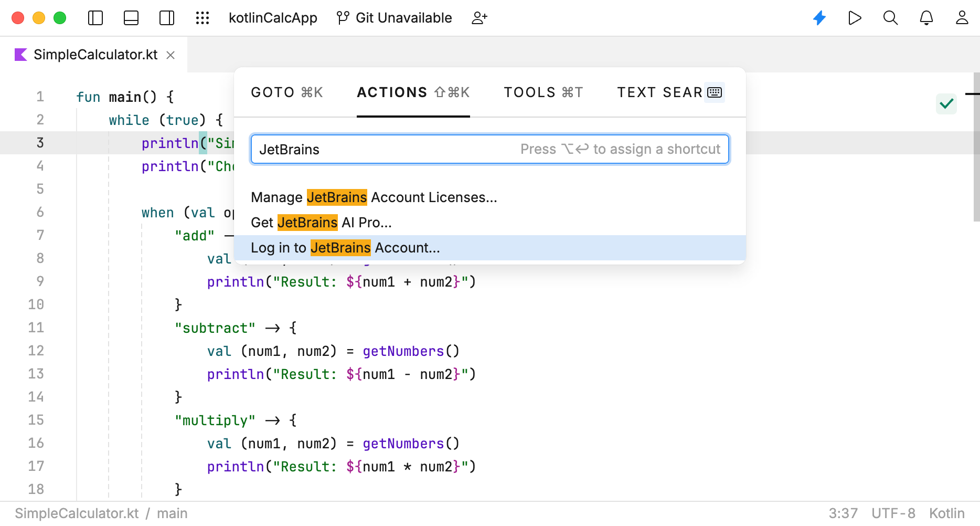Viewport: 980px width, 526px height.
Task: Run the project with the play icon
Action: click(855, 17)
